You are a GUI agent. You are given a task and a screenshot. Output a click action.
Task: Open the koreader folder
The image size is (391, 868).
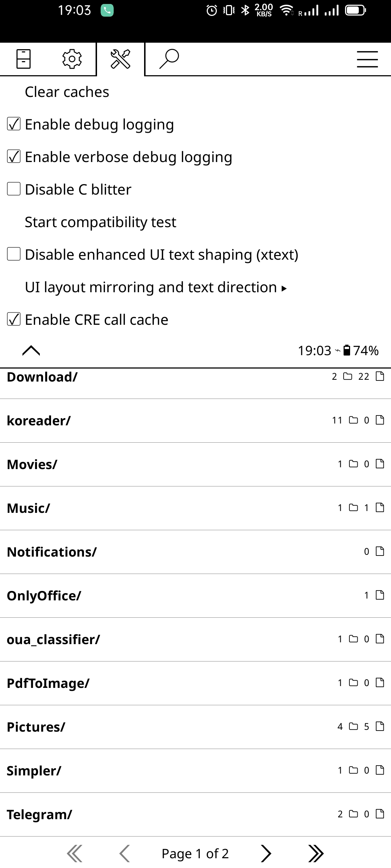(x=39, y=421)
